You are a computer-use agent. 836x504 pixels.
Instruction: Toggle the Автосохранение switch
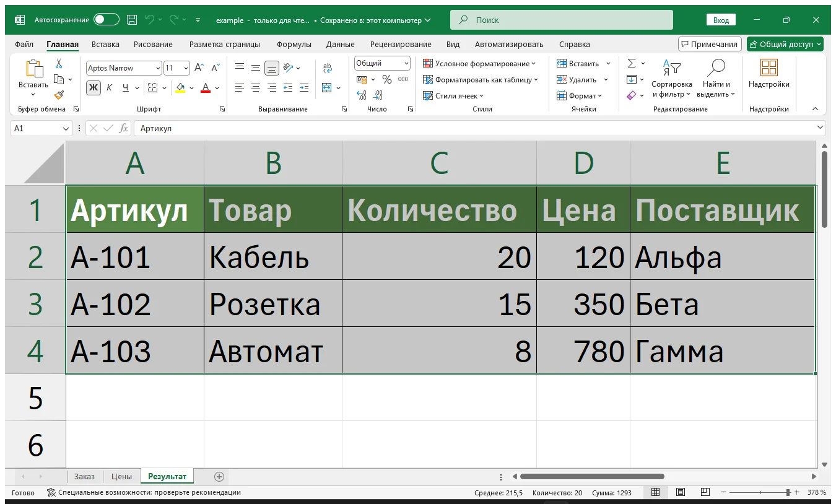(106, 20)
